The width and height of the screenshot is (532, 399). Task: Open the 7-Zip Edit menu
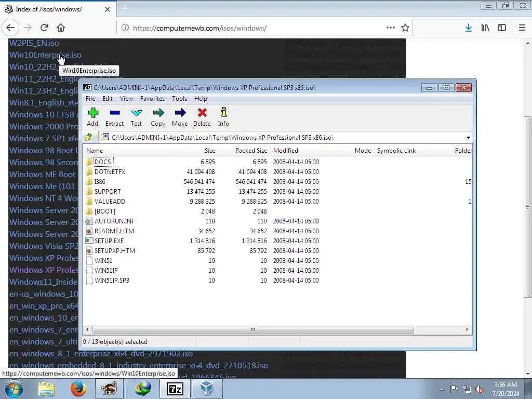108,99
